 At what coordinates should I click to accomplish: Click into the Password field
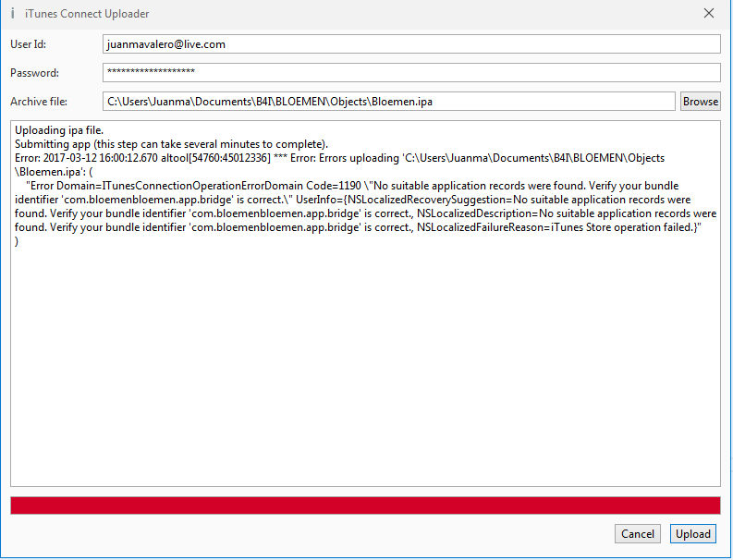click(411, 72)
